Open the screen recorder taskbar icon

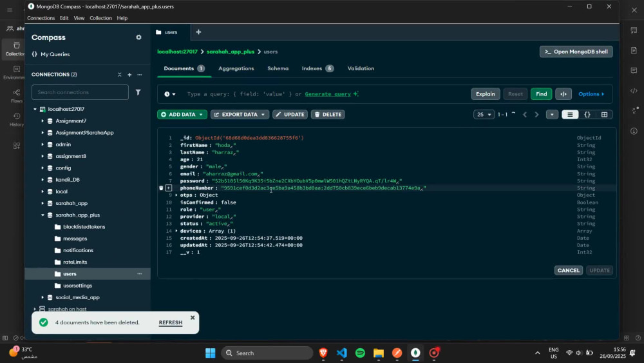click(x=434, y=353)
